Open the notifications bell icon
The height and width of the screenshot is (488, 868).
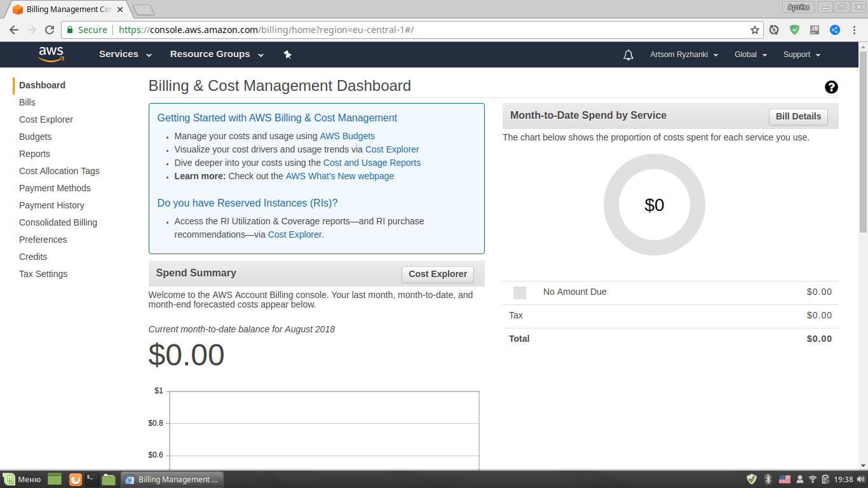628,55
